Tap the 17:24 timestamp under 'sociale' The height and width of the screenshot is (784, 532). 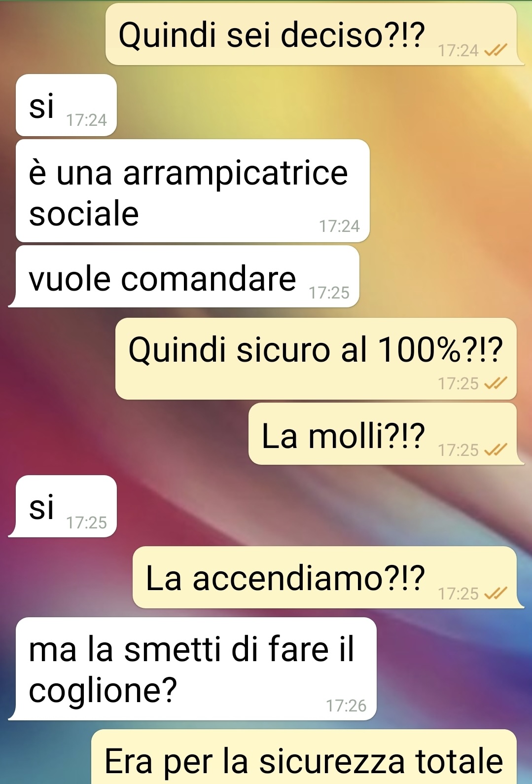click(x=339, y=226)
